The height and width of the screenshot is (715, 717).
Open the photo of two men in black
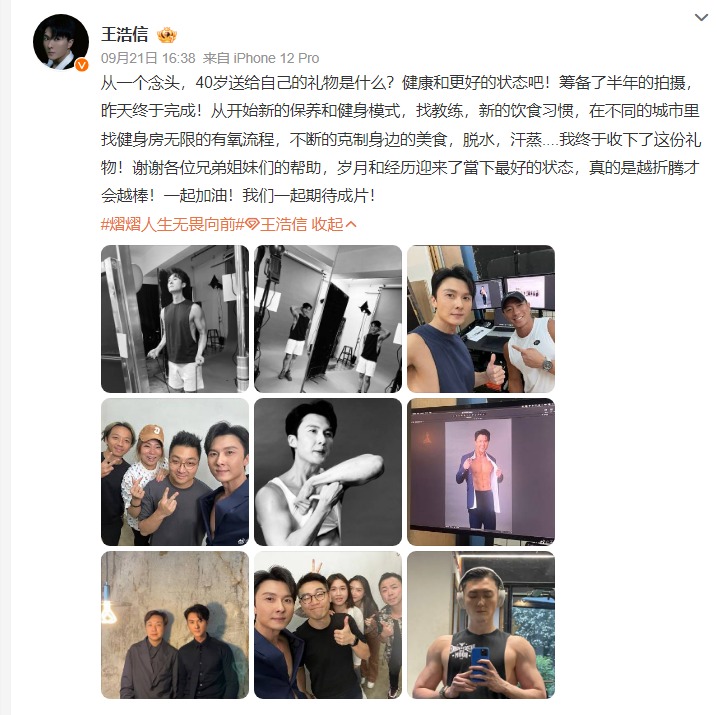coord(175,625)
